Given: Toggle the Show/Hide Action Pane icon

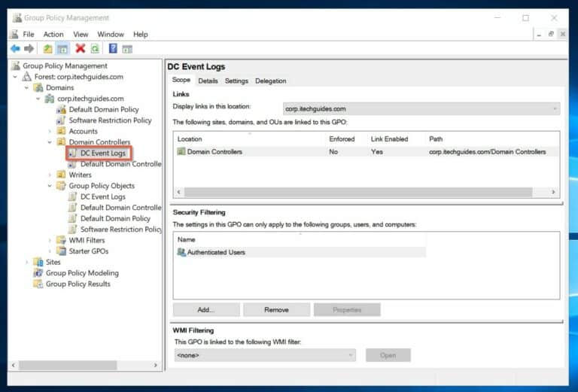Looking at the screenshot, I should 127,49.
